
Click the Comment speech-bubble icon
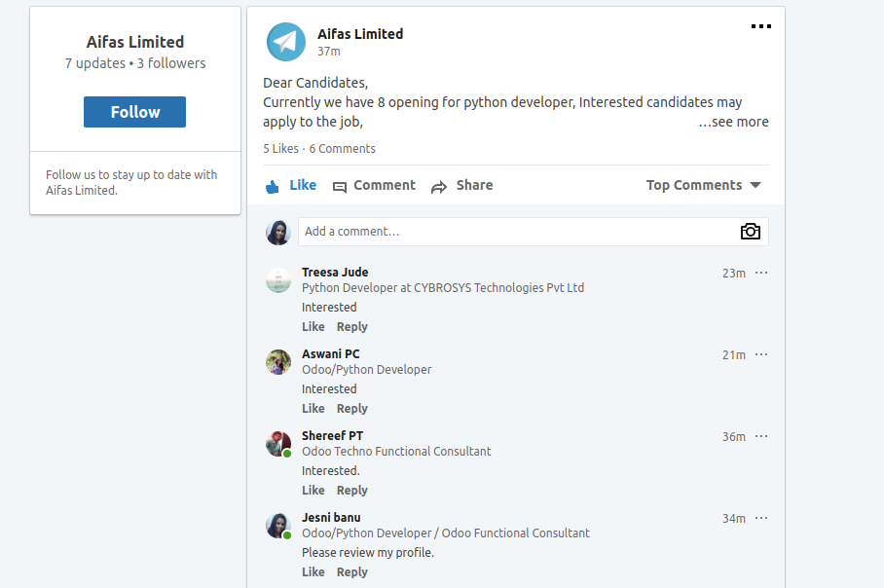coord(340,186)
